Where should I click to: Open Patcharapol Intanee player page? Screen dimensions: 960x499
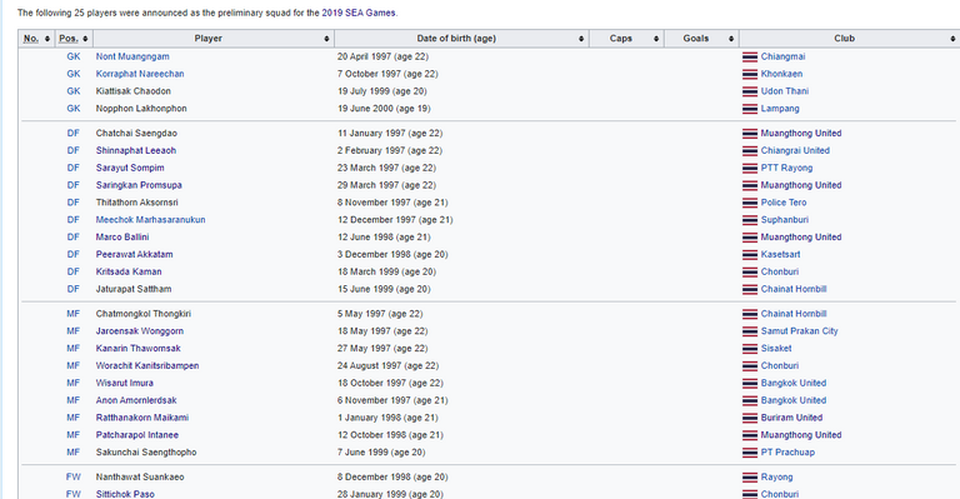tap(137, 435)
